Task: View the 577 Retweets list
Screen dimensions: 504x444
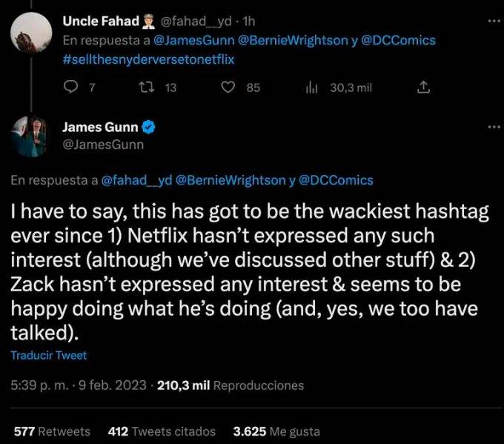Action: pos(52,431)
